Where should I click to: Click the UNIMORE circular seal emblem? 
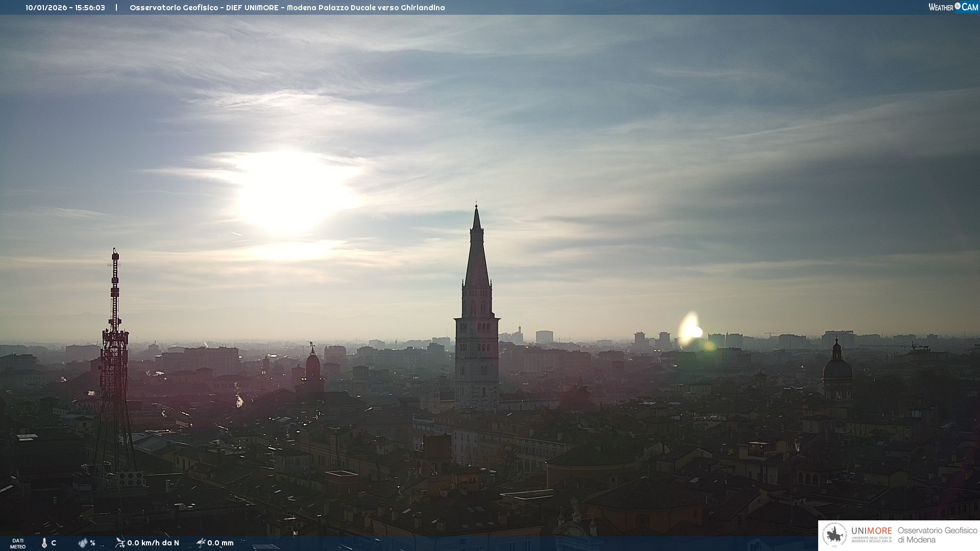(x=835, y=535)
